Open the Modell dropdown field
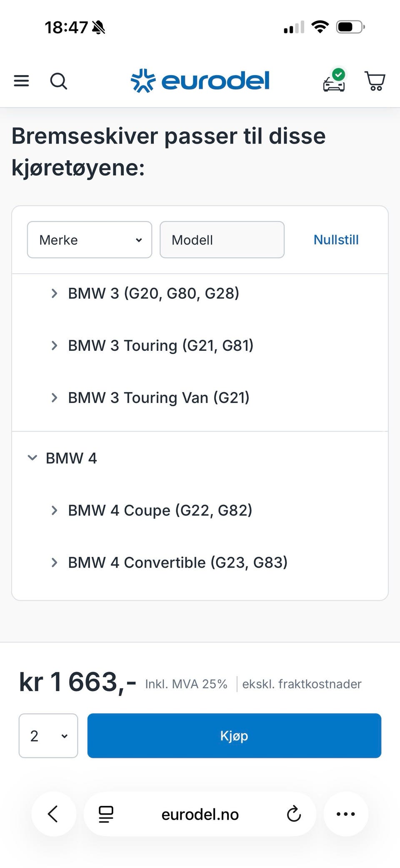Image resolution: width=400 pixels, height=868 pixels. pos(222,240)
